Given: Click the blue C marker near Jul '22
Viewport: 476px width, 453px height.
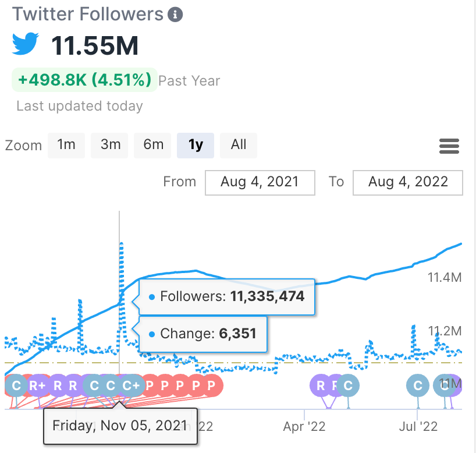Looking at the screenshot, I should point(417,385).
